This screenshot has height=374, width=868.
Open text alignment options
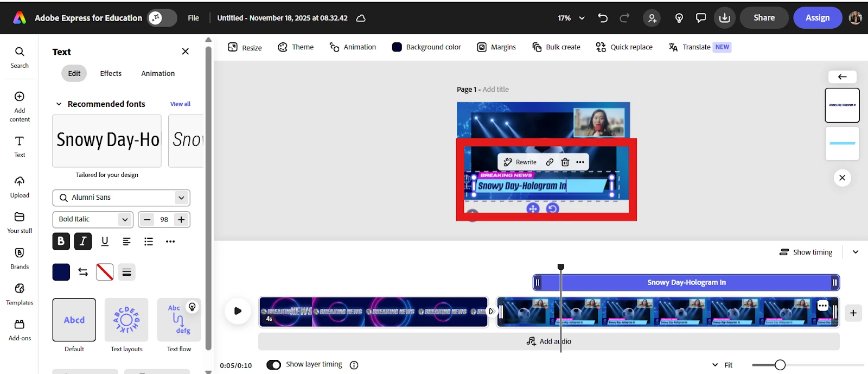(x=126, y=242)
